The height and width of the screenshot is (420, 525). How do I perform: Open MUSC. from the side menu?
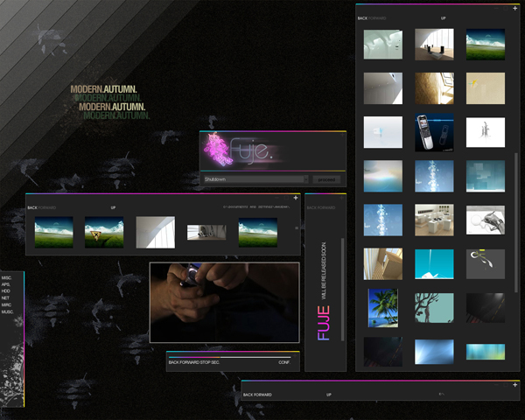click(7, 311)
